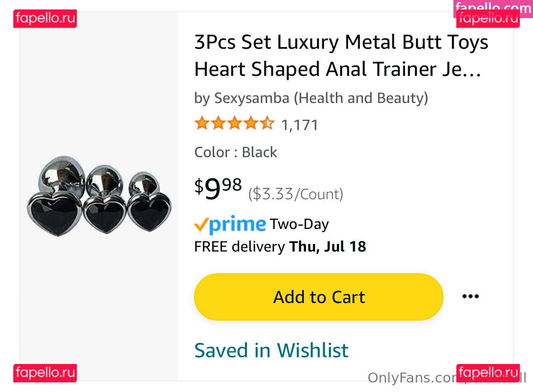
Task: Click the $9.98 price
Action: (x=218, y=188)
